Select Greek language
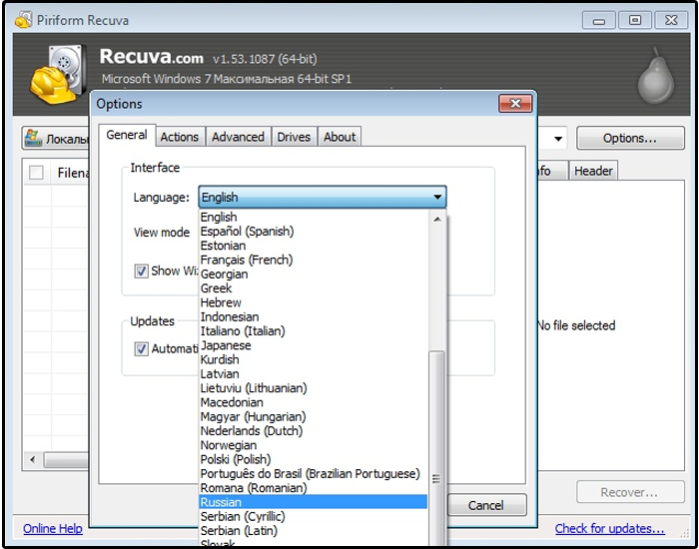699x549 pixels. [313, 288]
